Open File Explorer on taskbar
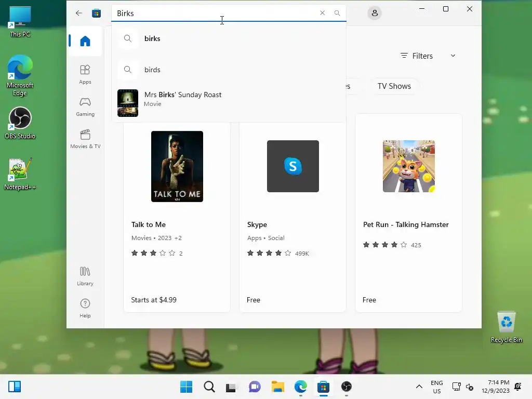Viewport: 532px width, 399px height. (x=277, y=387)
